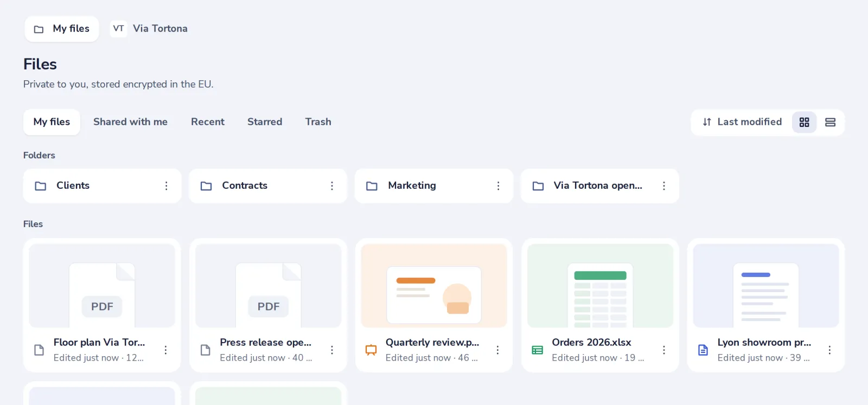Click the document icon beside Lyon showroom pr...
The image size is (868, 405).
703,350
